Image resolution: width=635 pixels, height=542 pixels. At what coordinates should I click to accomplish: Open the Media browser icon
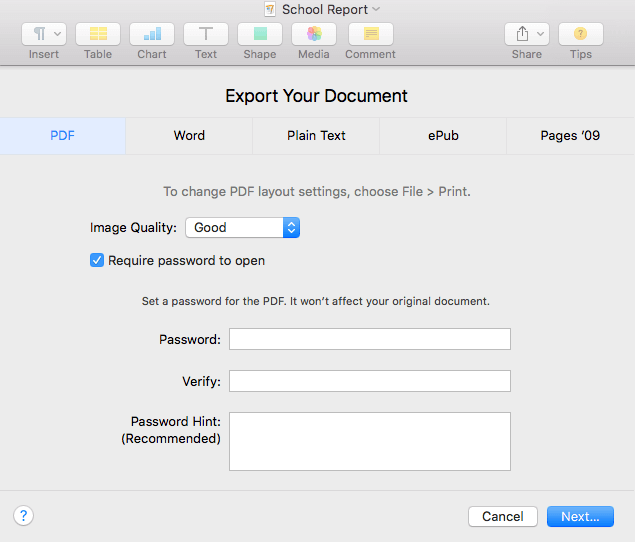314,34
